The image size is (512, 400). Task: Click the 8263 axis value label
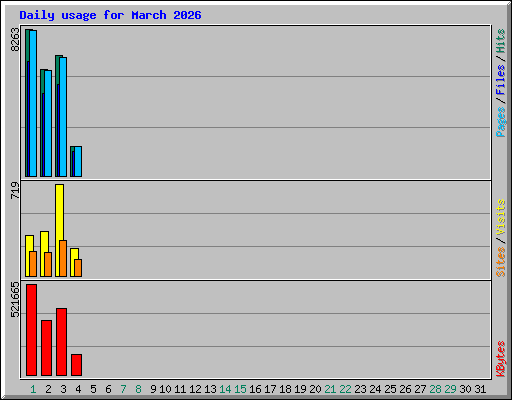(x=15, y=40)
